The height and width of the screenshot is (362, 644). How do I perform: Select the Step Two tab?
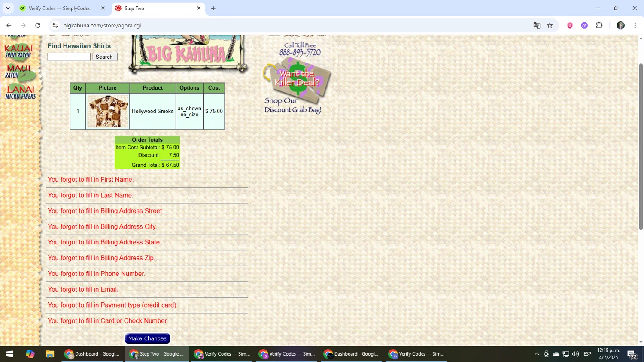pos(158,8)
